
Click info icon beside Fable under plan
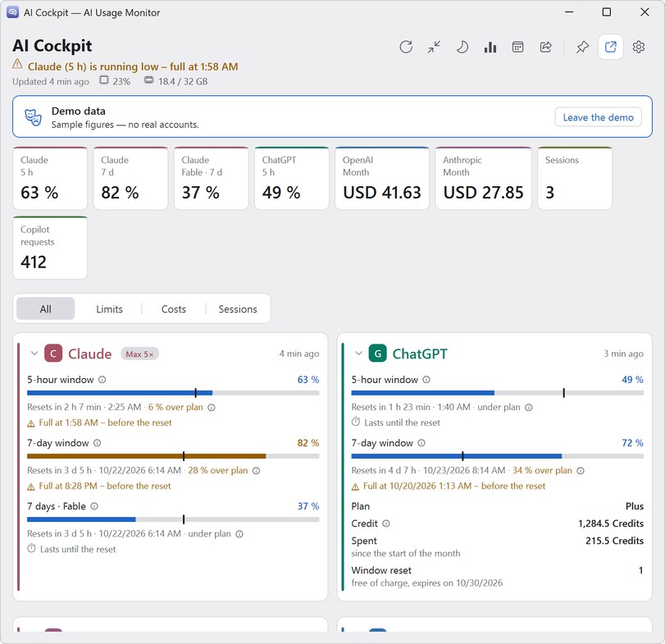[239, 534]
